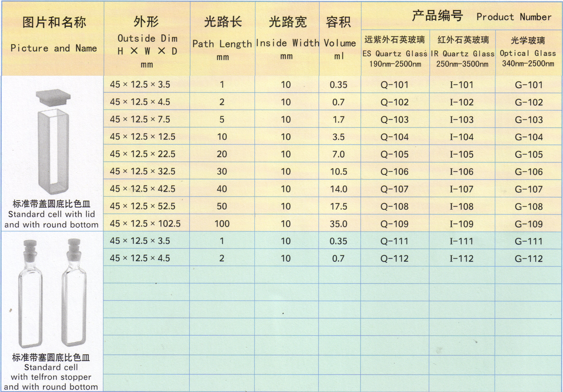Select product number I-104

pos(462,137)
